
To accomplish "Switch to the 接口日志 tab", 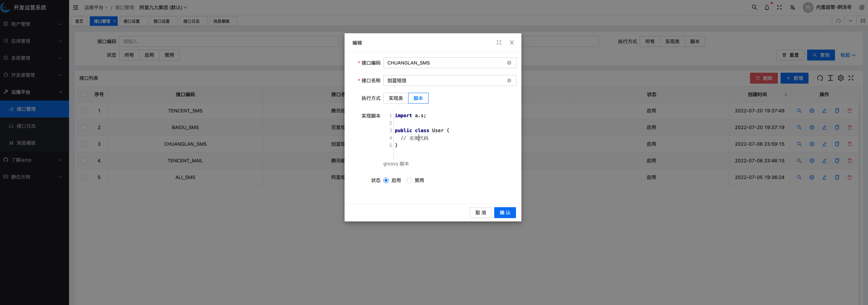I will pyautogui.click(x=191, y=21).
